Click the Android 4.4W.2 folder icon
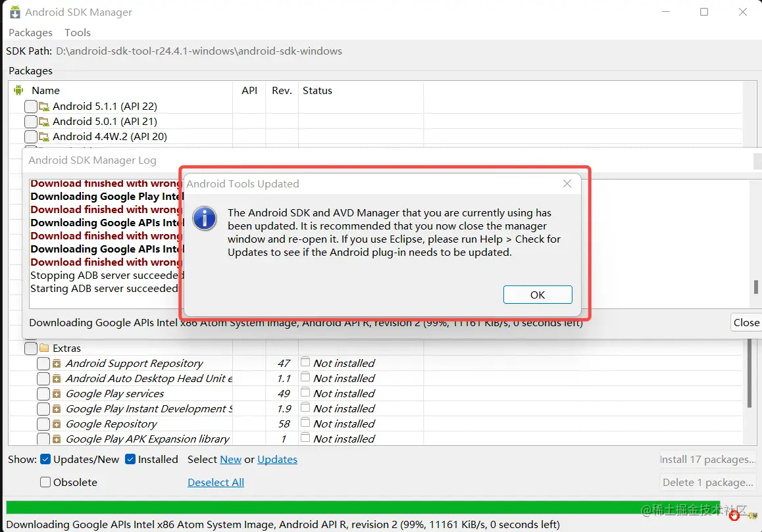Image resolution: width=762 pixels, height=532 pixels. tap(44, 137)
